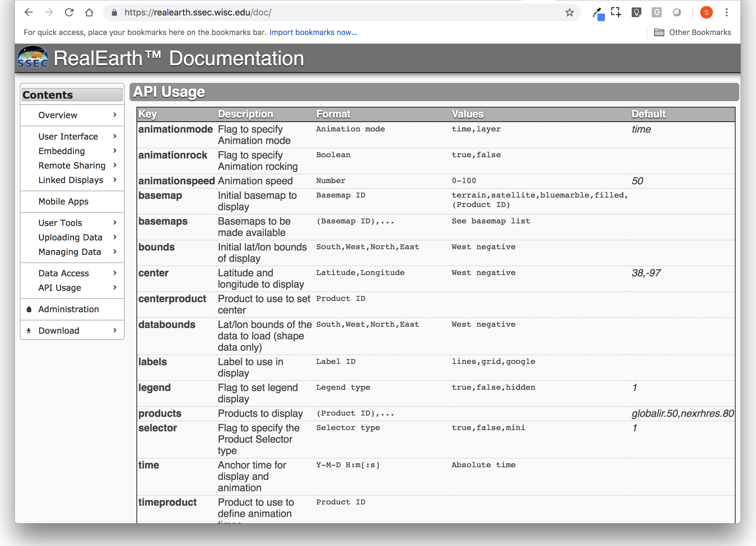Click the centerproduct key cell
The width and height of the screenshot is (756, 546).
pyautogui.click(x=172, y=299)
